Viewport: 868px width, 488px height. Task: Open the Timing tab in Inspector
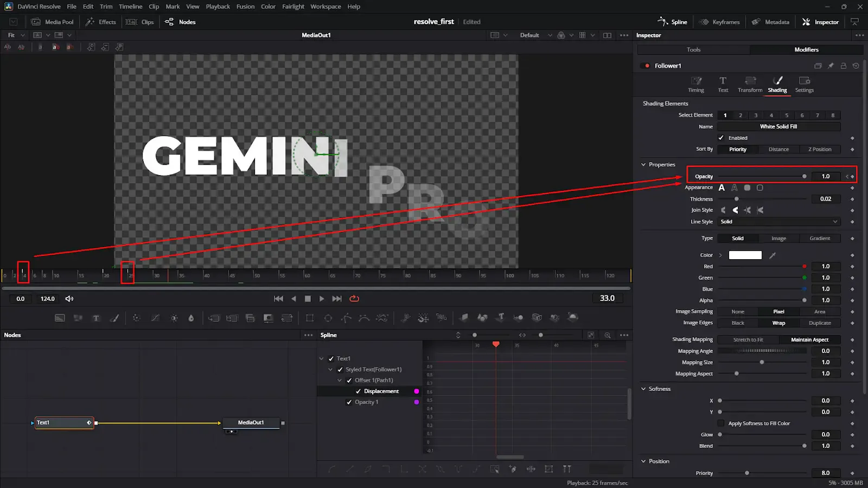[x=696, y=85]
